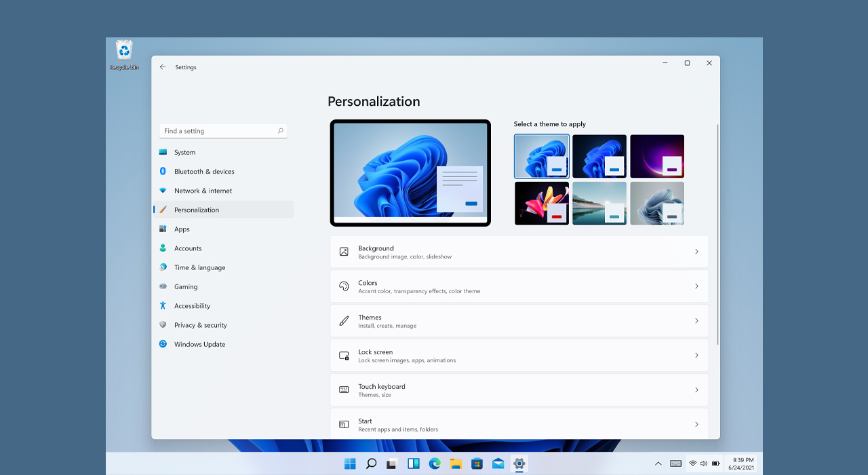
Task: Click the Windows Update sync icon
Action: click(x=163, y=344)
